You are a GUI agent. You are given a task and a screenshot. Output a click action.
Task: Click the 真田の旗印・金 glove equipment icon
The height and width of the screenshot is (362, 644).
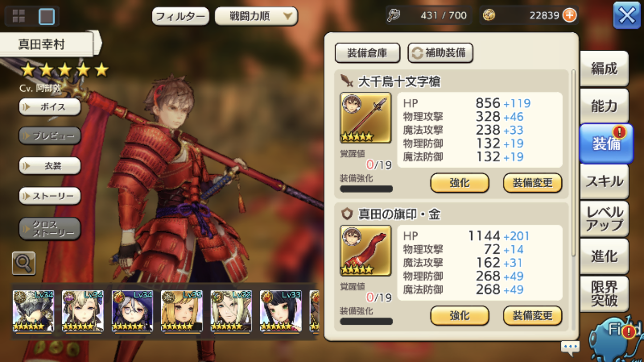(365, 251)
